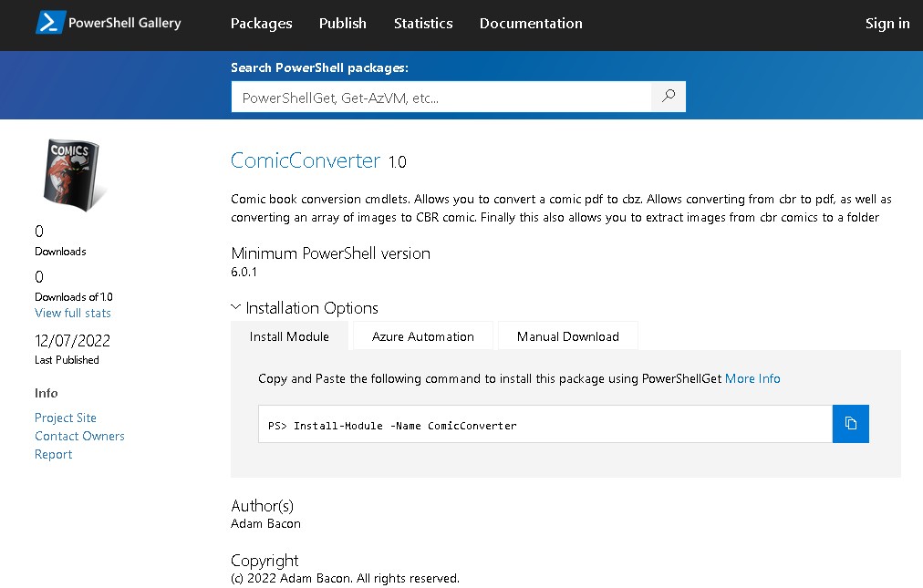Click the minimum version value 6.0.1
The image size is (923, 588).
(x=244, y=272)
